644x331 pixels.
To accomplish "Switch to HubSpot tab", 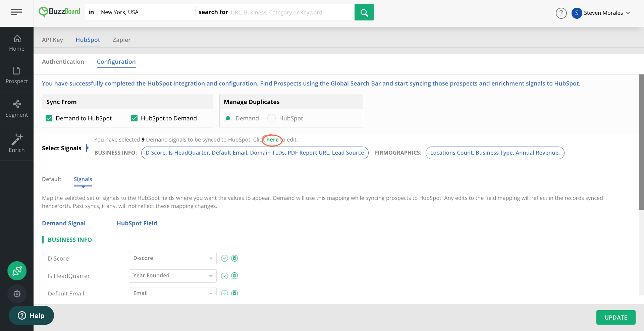I will pyautogui.click(x=88, y=40).
